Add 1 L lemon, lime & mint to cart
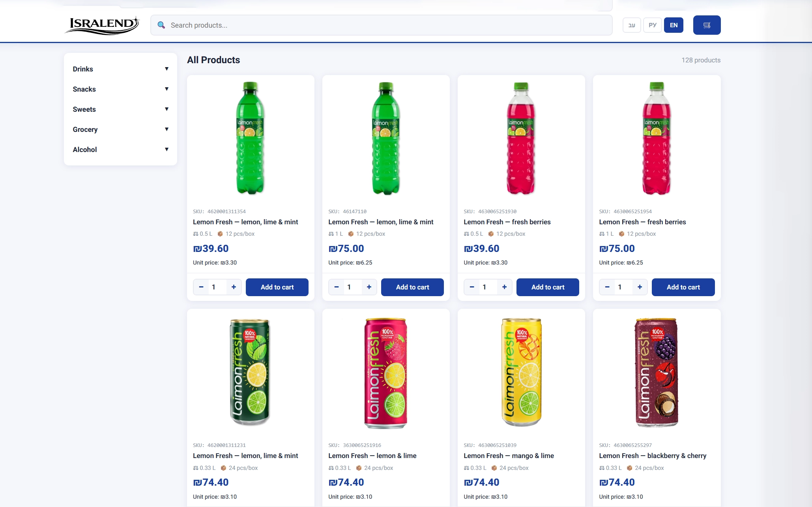 click(x=412, y=287)
